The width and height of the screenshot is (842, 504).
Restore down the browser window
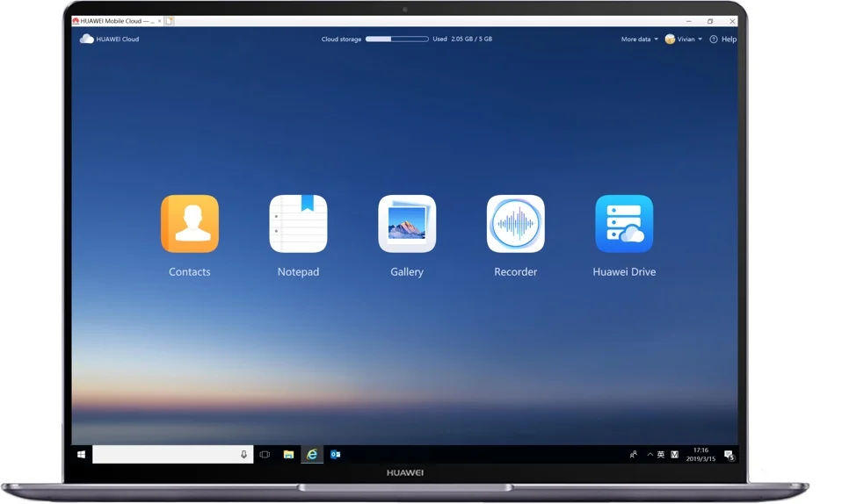point(710,21)
